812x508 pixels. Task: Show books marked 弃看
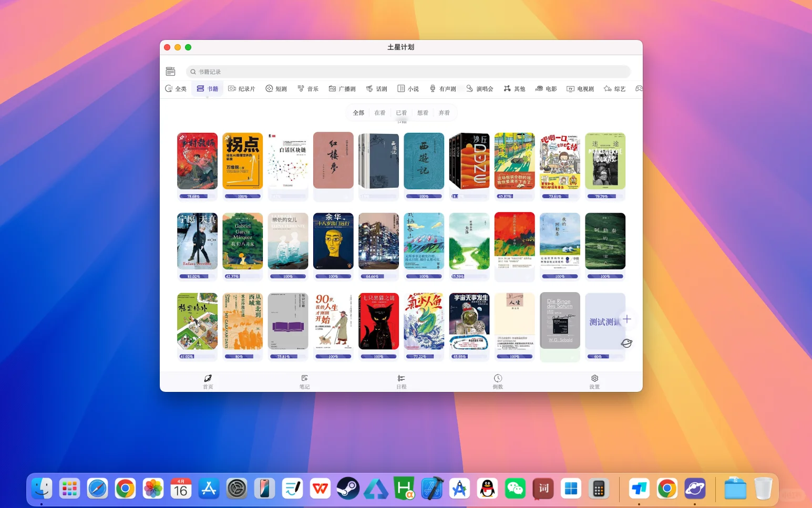pyautogui.click(x=445, y=113)
